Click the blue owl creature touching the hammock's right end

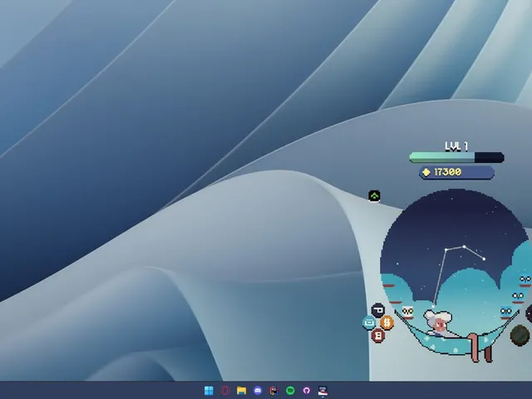pos(506,312)
